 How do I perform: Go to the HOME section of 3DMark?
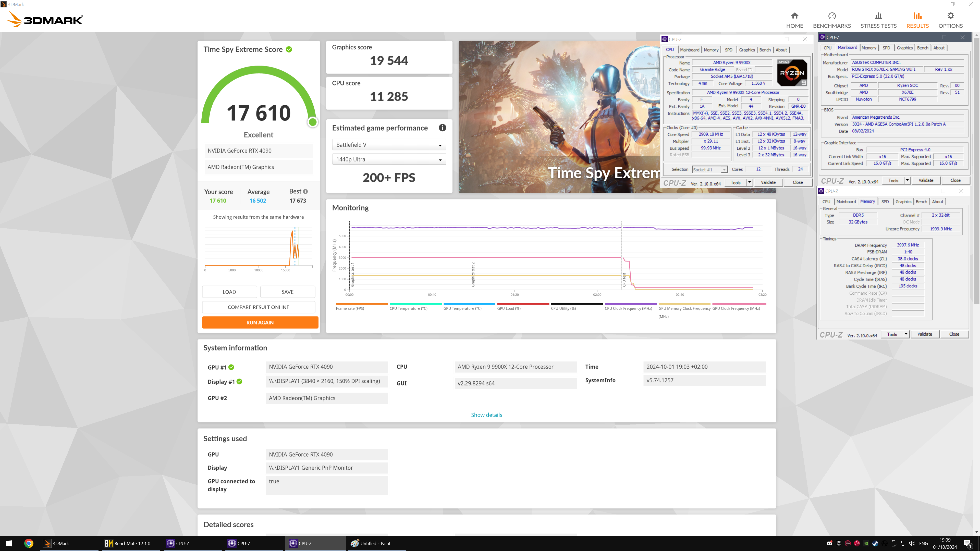point(794,20)
